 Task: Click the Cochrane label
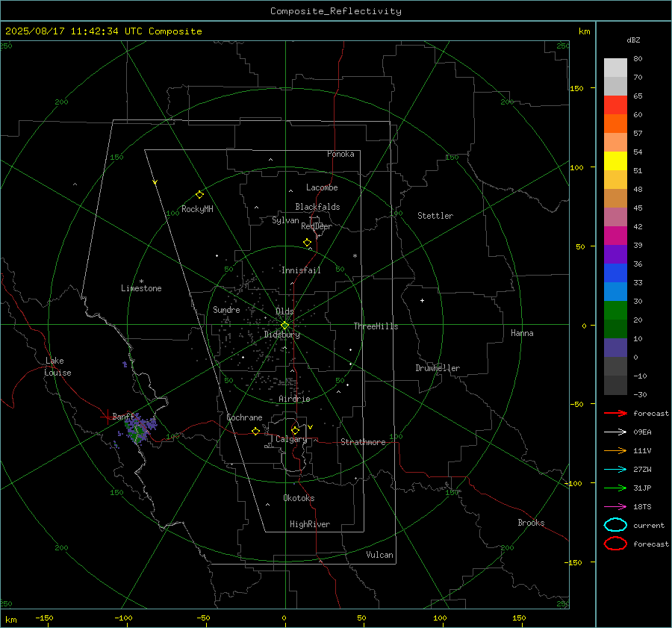coord(244,417)
